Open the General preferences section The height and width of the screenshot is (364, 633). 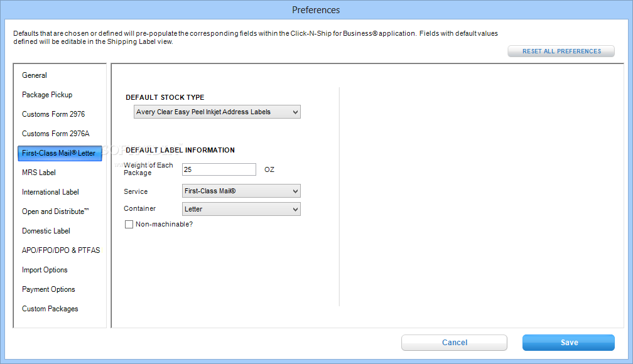coord(35,75)
